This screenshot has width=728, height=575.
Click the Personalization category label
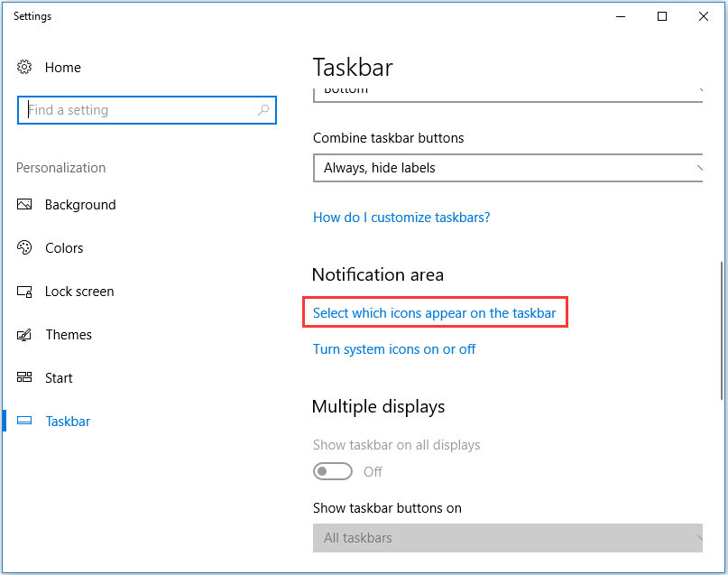60,168
